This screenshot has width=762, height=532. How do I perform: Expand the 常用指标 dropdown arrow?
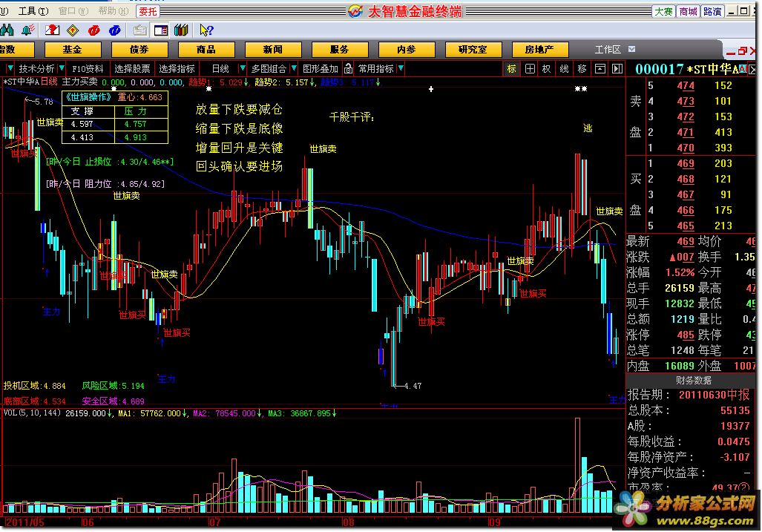(401, 68)
